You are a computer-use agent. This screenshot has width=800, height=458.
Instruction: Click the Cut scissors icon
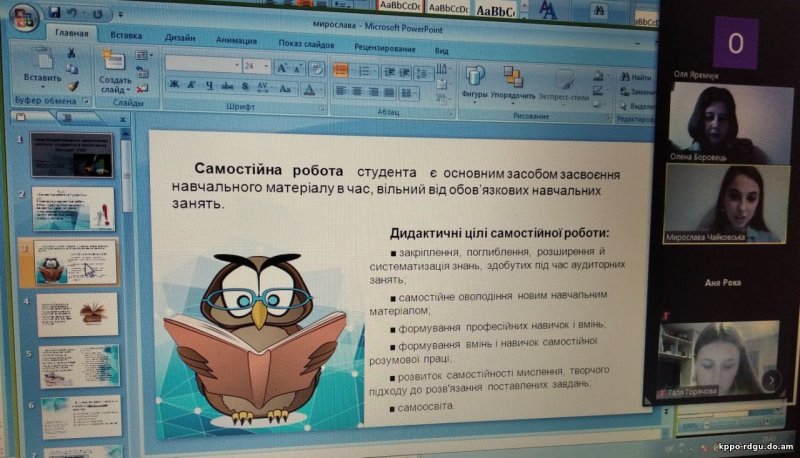(x=71, y=53)
